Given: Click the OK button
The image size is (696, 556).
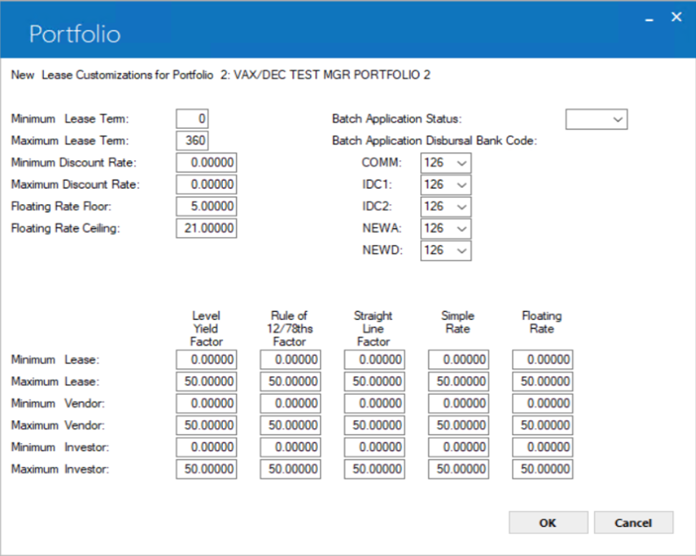Looking at the screenshot, I should (548, 523).
